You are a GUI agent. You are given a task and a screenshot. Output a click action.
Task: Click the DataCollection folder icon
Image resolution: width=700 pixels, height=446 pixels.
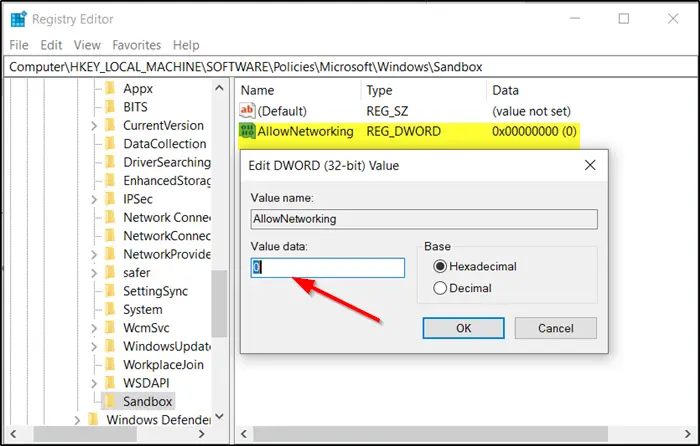[x=110, y=143]
